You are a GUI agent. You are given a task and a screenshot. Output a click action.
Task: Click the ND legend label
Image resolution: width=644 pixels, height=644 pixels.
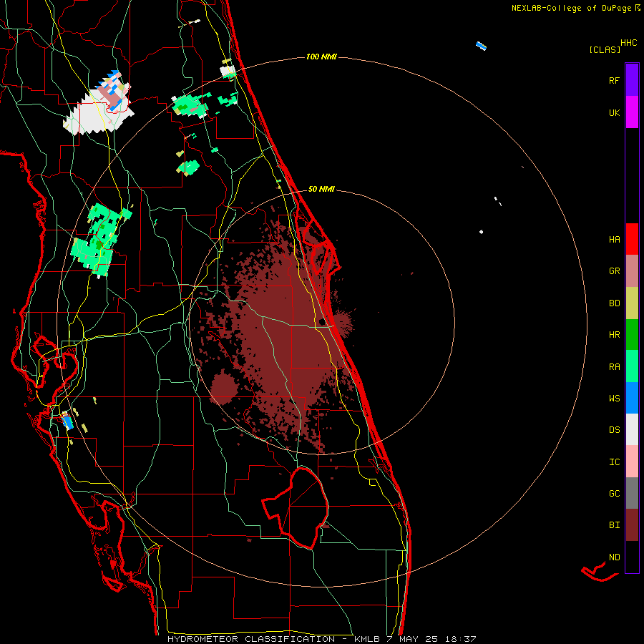click(x=615, y=557)
